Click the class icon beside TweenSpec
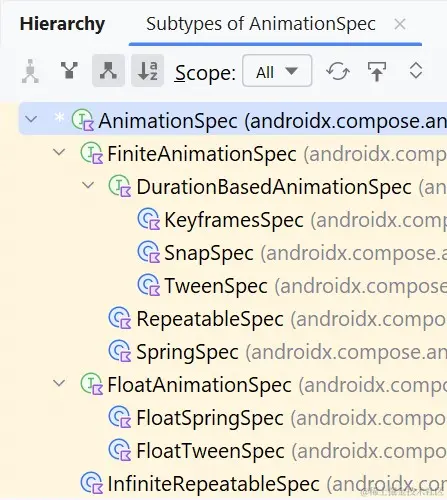 pyautogui.click(x=149, y=285)
